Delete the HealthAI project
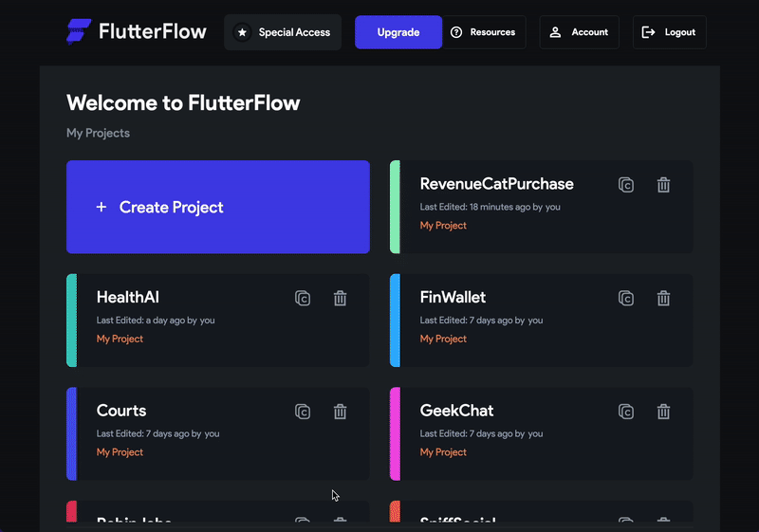 click(341, 299)
